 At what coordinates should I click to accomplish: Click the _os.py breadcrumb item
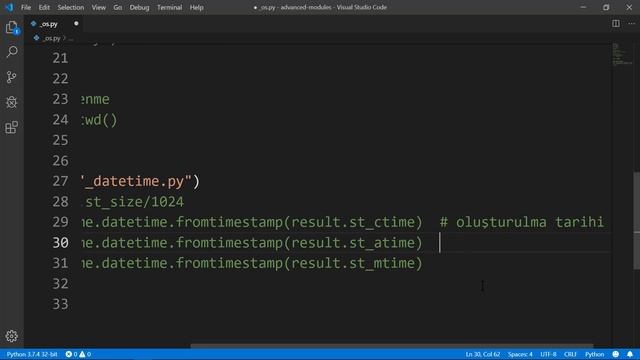tap(52, 38)
